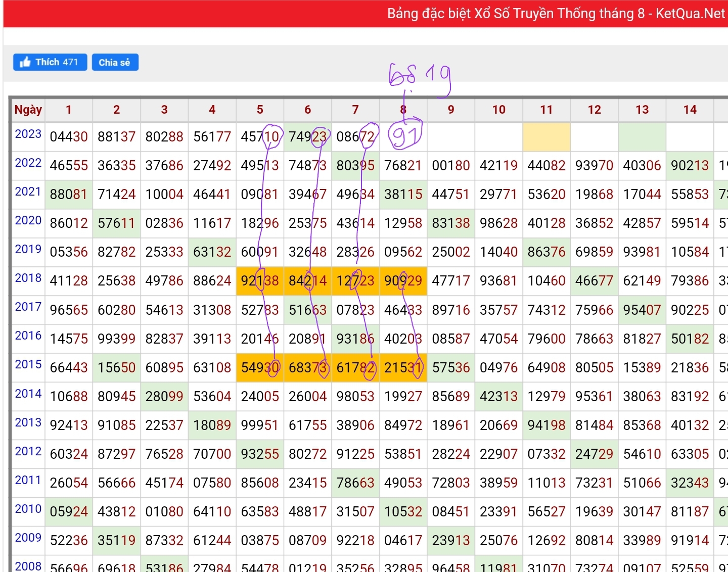Click highlighted cell 92138 in 2018 row
The image size is (728, 572).
click(260, 280)
